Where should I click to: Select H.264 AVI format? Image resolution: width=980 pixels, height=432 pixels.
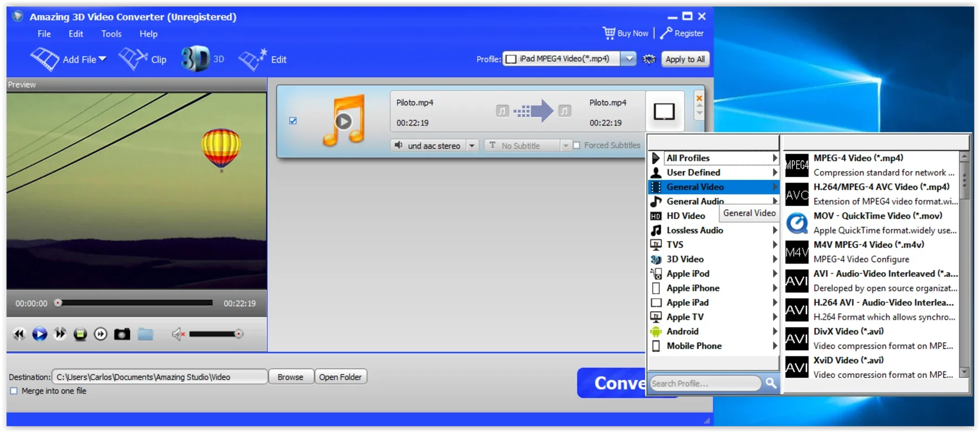[871, 309]
